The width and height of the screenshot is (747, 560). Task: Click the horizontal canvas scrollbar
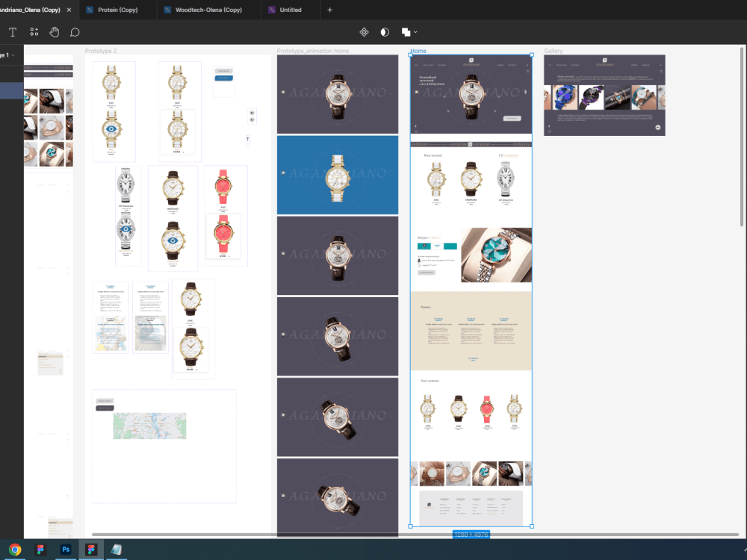click(x=415, y=535)
